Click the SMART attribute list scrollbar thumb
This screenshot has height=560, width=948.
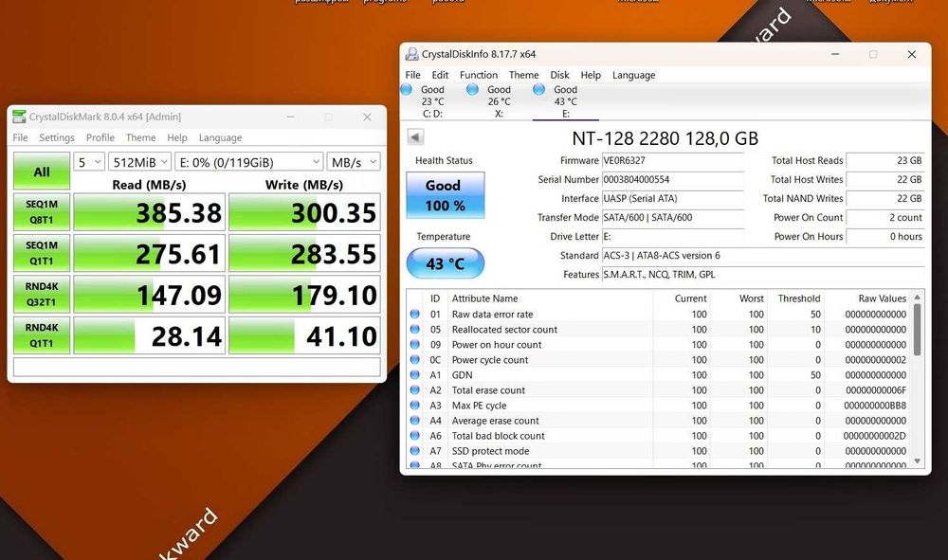pos(917,329)
